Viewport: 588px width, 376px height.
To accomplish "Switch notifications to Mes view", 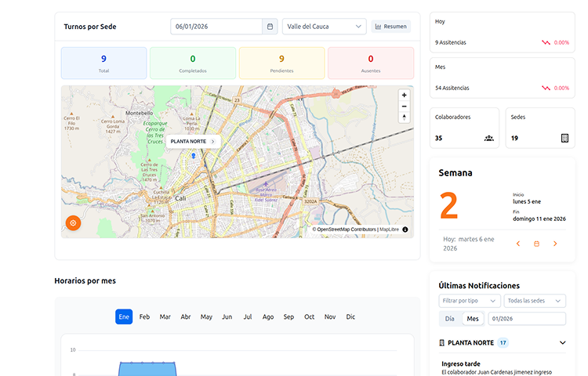I will pos(473,319).
